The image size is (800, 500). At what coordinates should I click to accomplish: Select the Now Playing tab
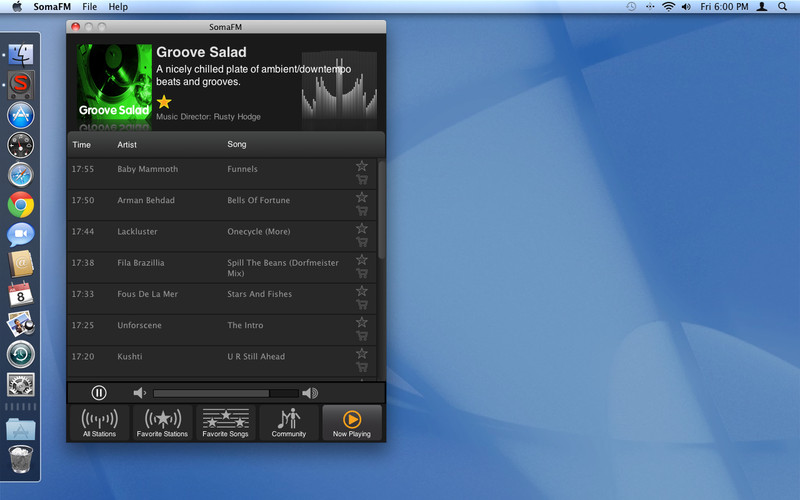tap(352, 422)
